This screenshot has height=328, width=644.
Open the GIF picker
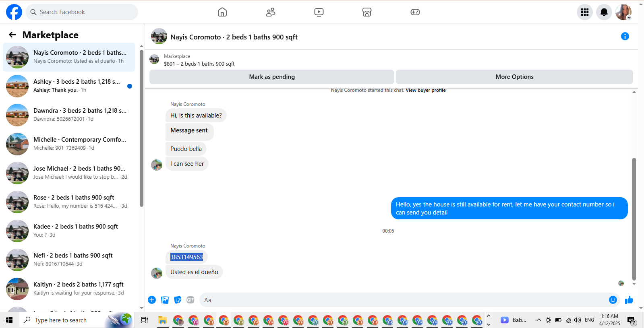(191, 300)
